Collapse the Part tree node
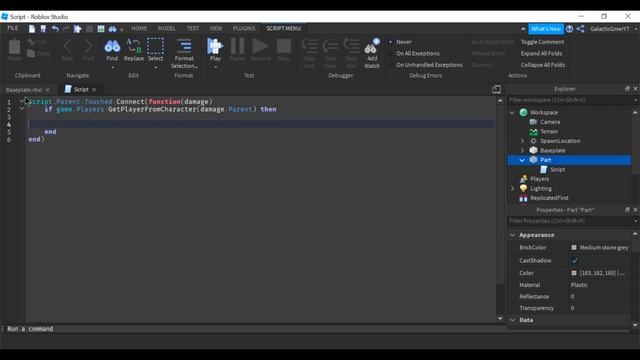Viewport: 640px width, 360px height. coord(522,160)
